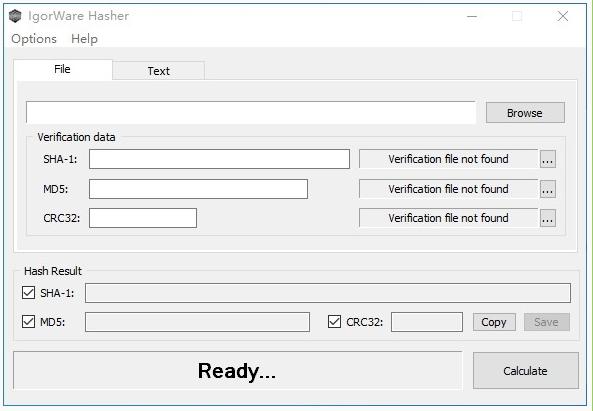
Task: Click the IgorWare Hasher app icon
Action: (x=15, y=16)
